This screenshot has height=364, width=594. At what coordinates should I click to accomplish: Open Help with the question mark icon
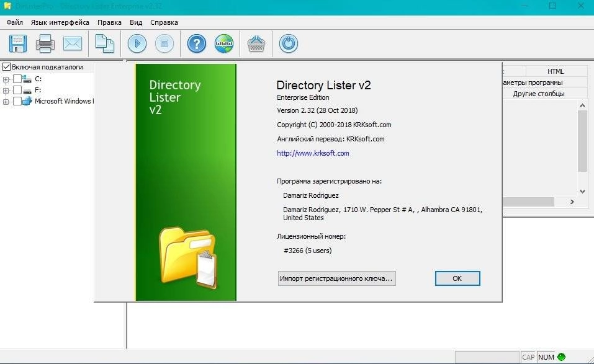(197, 43)
